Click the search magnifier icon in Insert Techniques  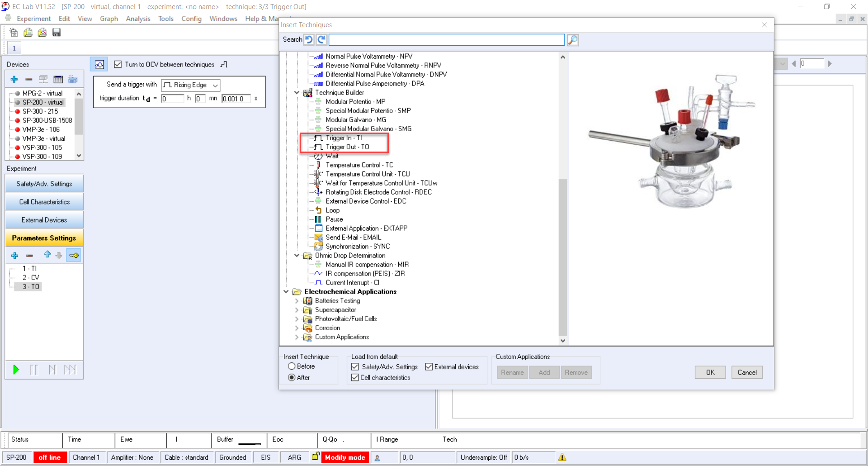(x=573, y=40)
